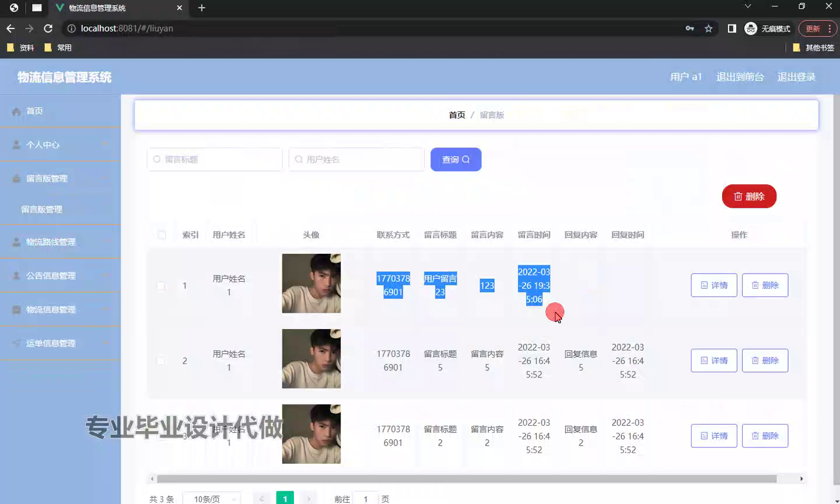The height and width of the screenshot is (504, 840).
Task: Expand the 公告信息管理 menu arrow
Action: click(x=105, y=275)
